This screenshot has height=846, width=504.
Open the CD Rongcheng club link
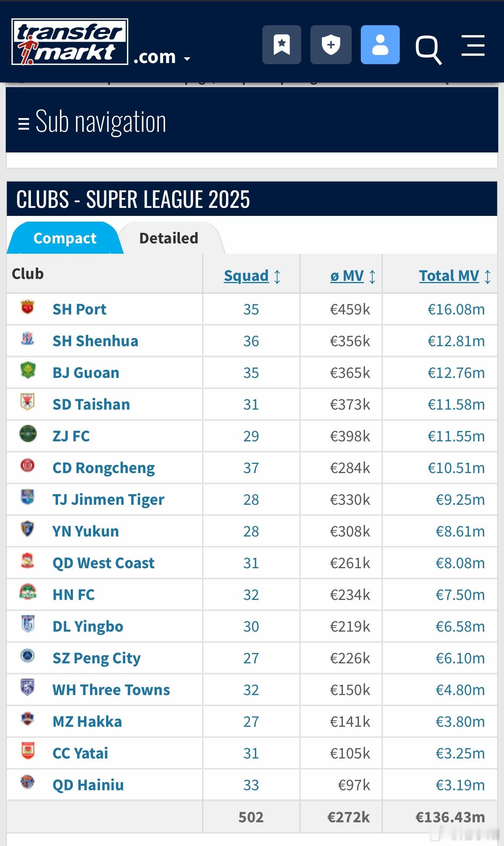[103, 468]
